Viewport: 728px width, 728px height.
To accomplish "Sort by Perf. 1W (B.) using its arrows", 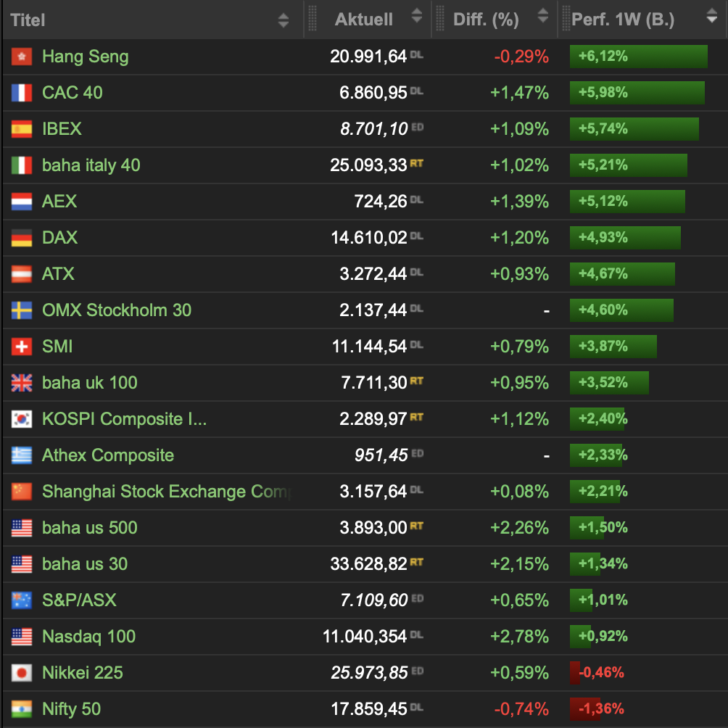I will (712, 15).
